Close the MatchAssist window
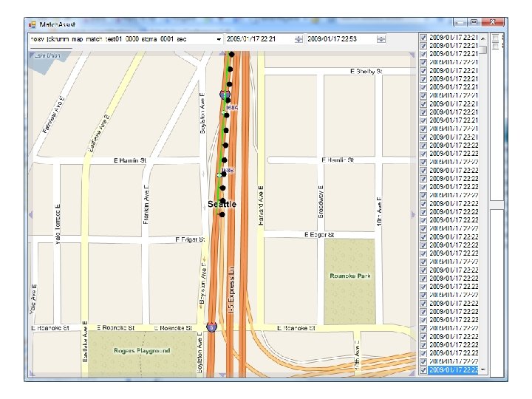Image resolution: width=532 pixels, height=399 pixels. [x=493, y=22]
